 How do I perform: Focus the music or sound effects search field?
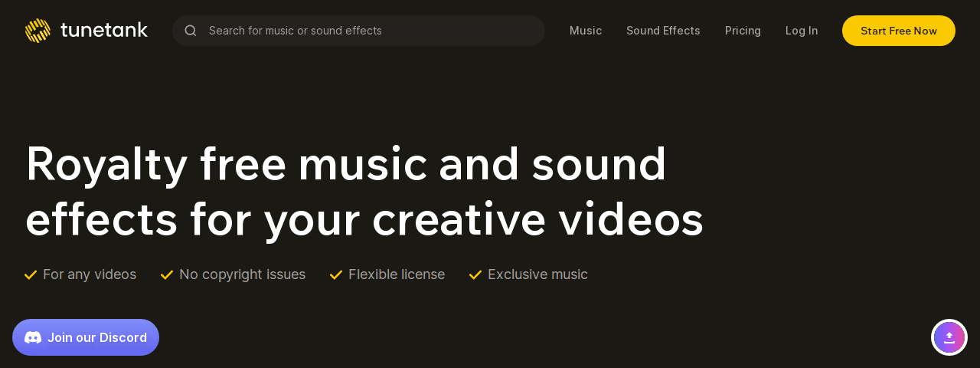point(367,31)
